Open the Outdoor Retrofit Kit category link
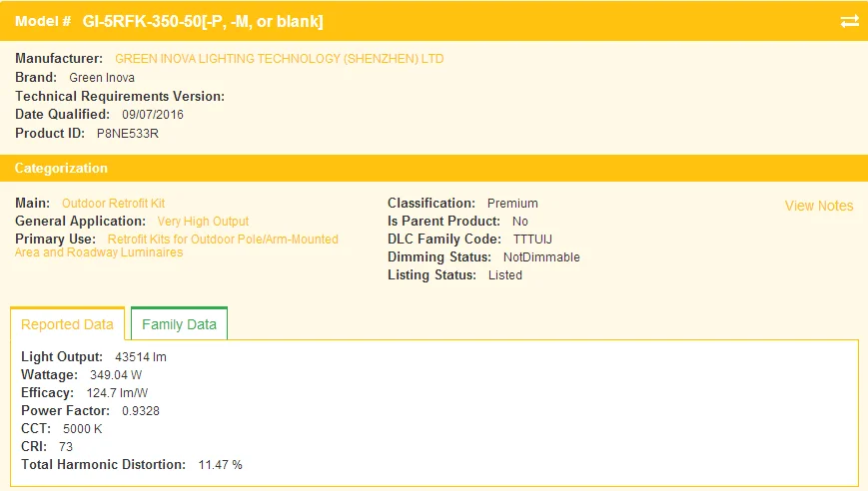Screen dimensions: 868x491 pyautogui.click(x=113, y=204)
